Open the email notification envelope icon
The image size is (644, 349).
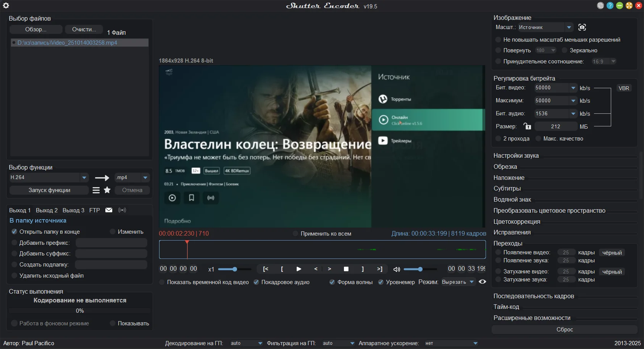[x=109, y=210]
